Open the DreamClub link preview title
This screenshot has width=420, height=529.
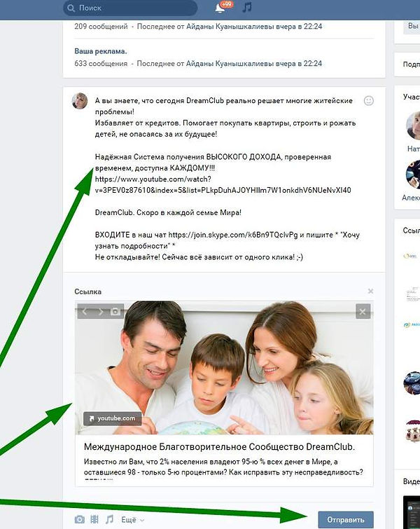point(219,447)
